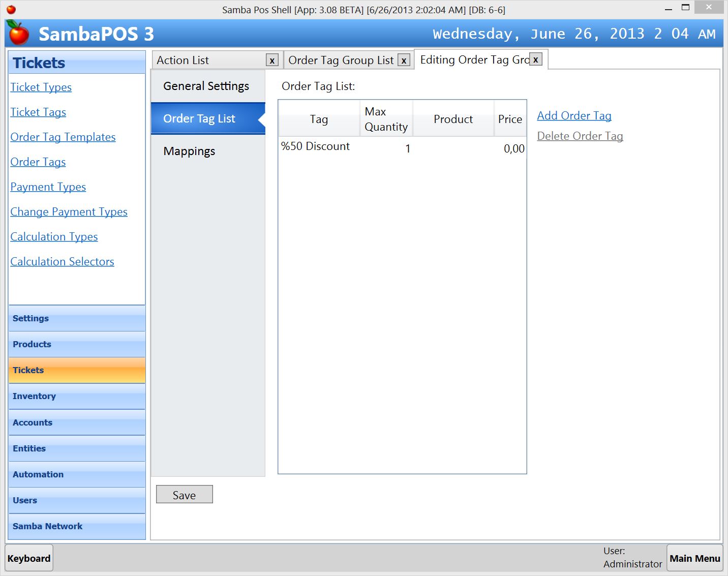
Task: Close the Action List tab
Action: pyautogui.click(x=272, y=60)
